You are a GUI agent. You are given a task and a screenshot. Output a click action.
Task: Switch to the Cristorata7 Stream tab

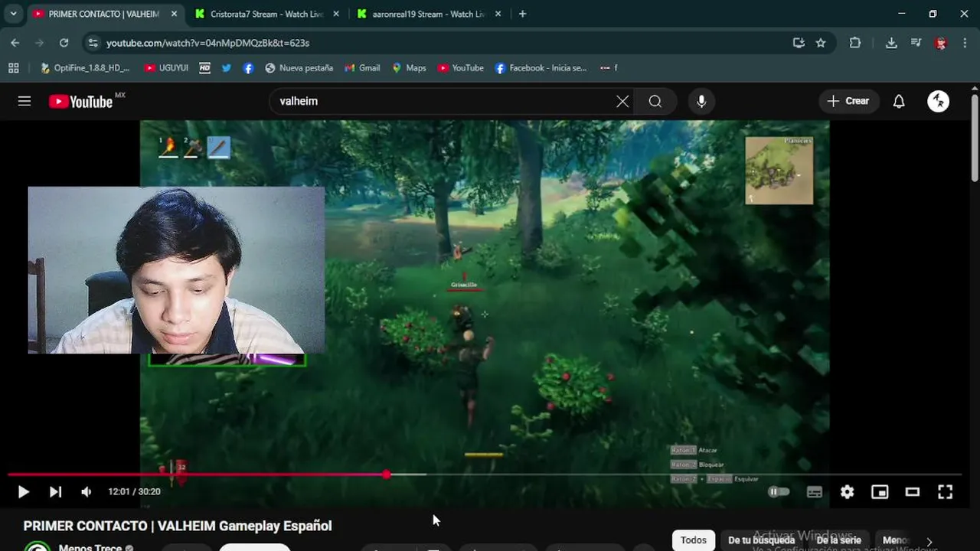267,14
